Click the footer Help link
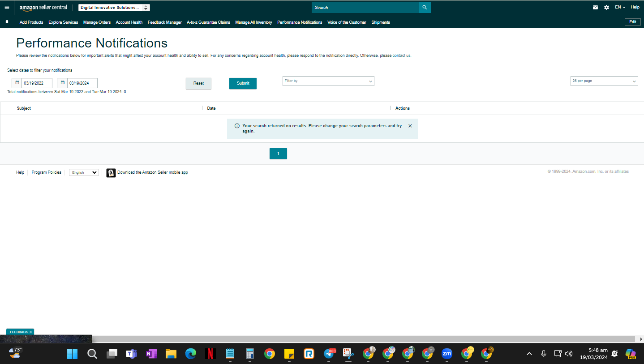644x364 pixels. tap(20, 172)
